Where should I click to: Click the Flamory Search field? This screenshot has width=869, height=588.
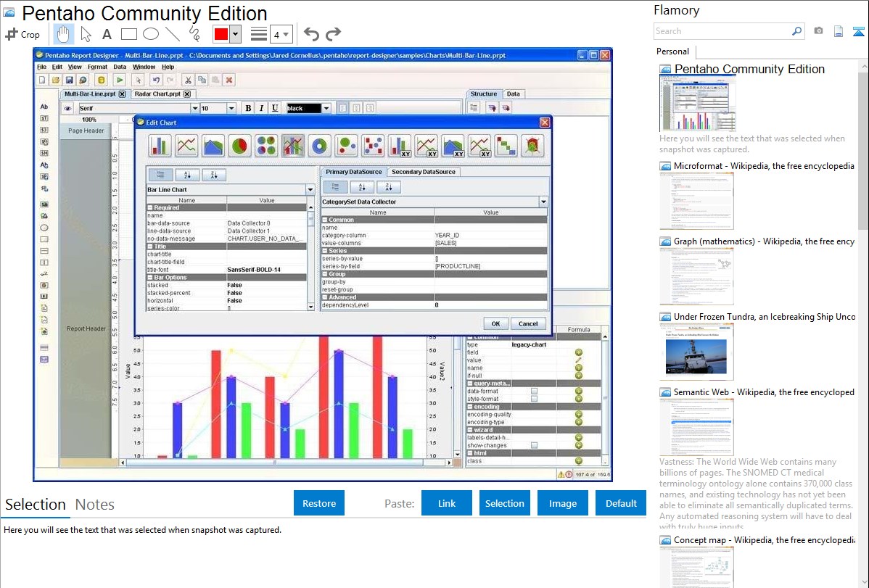(722, 31)
